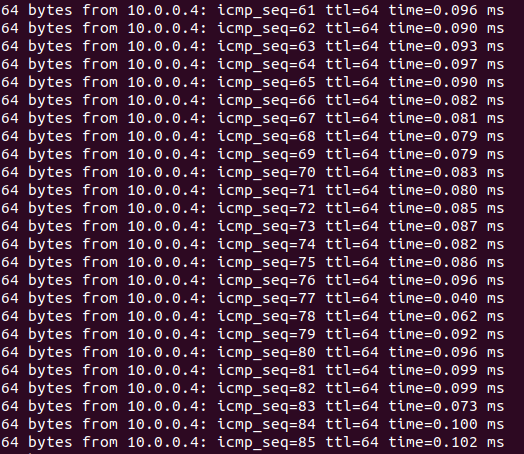
Task: Click the time=0.100 ms value on icmp_seq=84
Action: click(446, 425)
